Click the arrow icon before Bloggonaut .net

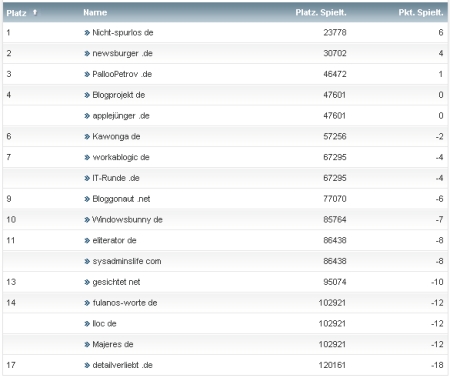coord(87,199)
